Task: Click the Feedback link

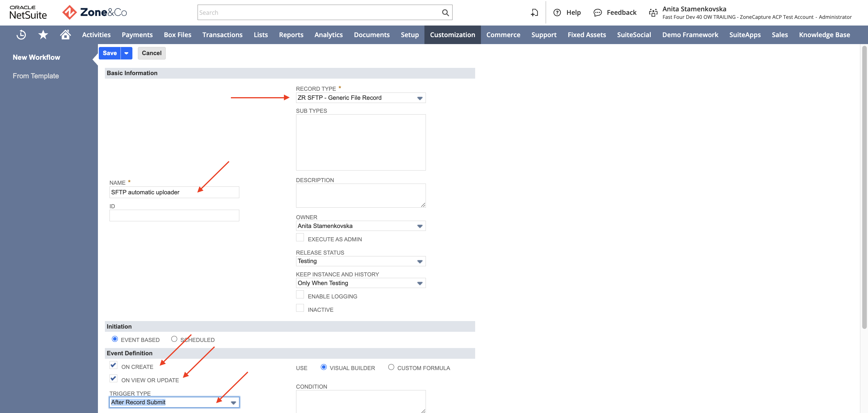Action: point(621,12)
